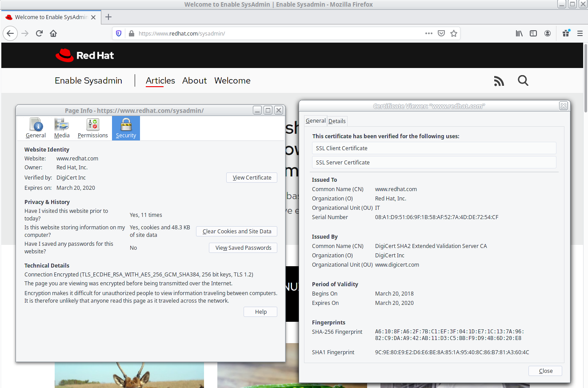Click the View Certificate button

point(252,177)
